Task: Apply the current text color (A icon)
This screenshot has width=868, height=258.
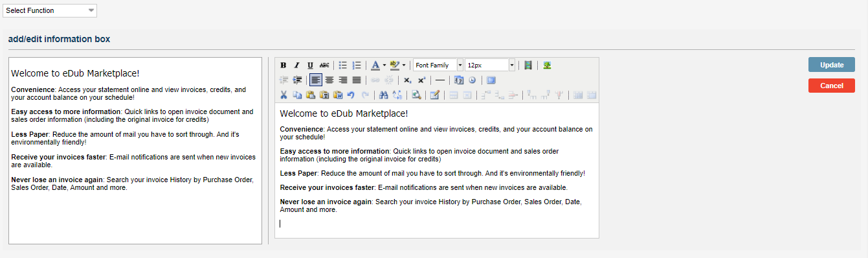Action: pos(375,65)
